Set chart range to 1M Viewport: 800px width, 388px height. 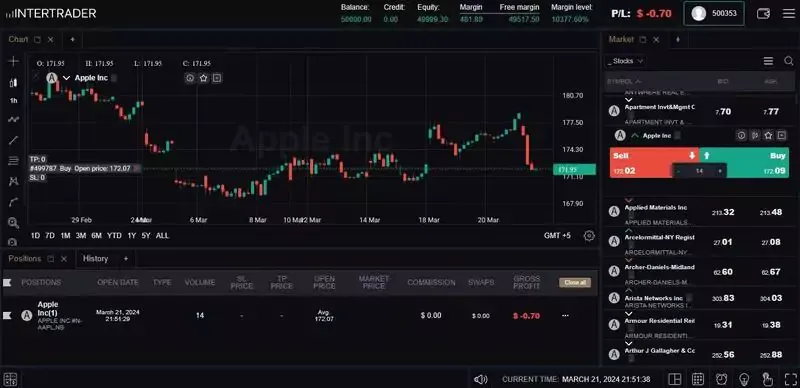pyautogui.click(x=65, y=236)
